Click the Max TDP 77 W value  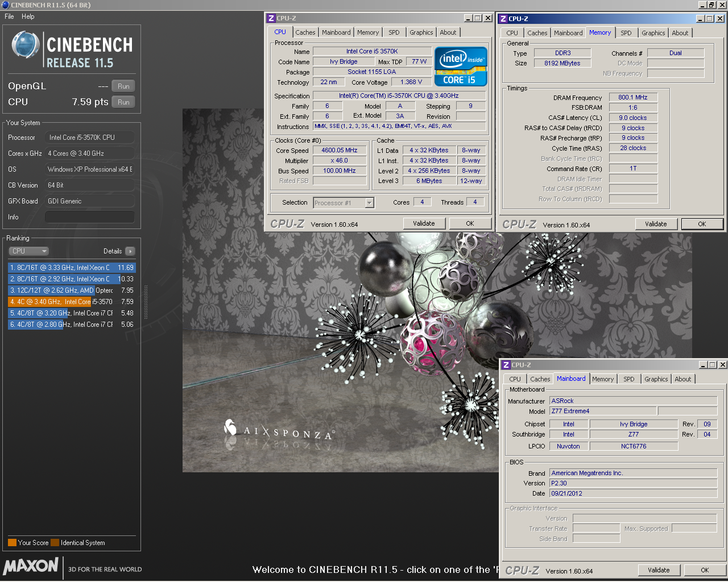[x=419, y=62]
